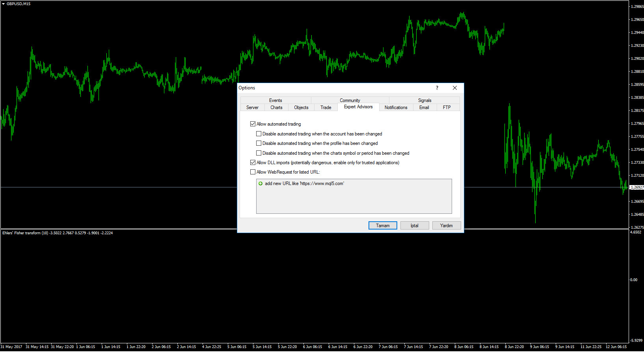The image size is (644, 352).
Task: Click the Options dialog title text
Action: [x=247, y=88]
